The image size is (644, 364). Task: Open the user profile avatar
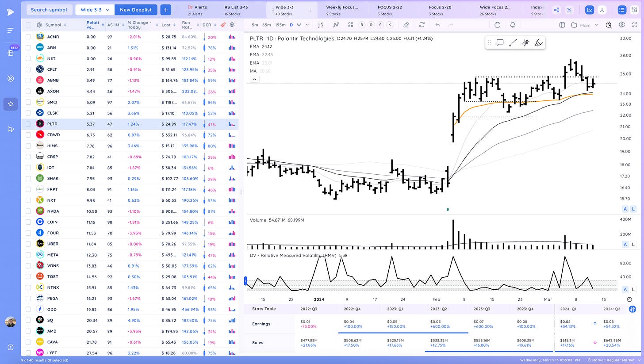(x=11, y=322)
